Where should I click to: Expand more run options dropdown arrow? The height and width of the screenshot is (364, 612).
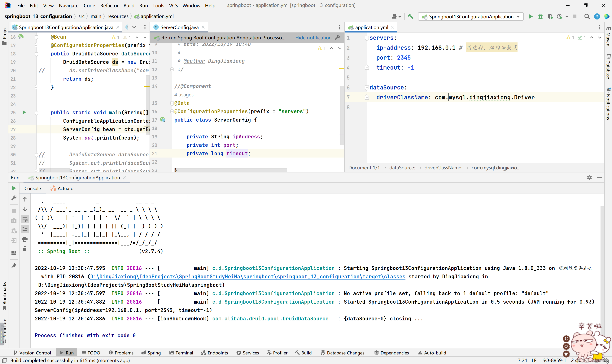click(x=567, y=17)
